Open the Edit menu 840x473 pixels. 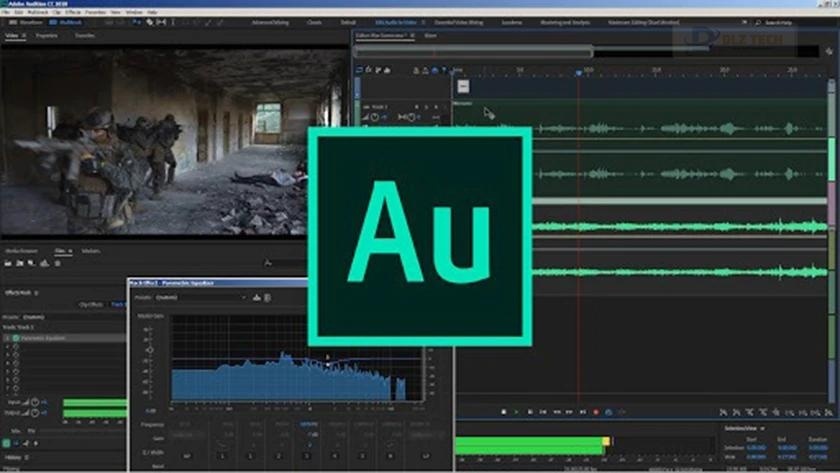click(x=19, y=12)
